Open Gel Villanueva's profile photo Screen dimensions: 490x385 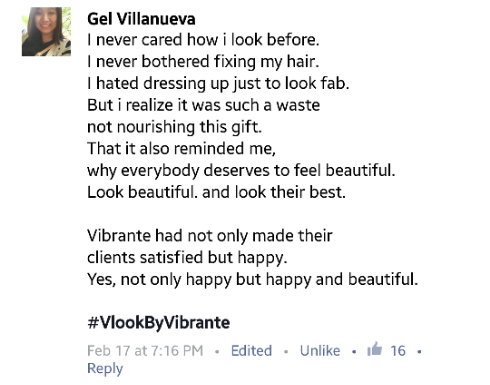click(x=46, y=31)
